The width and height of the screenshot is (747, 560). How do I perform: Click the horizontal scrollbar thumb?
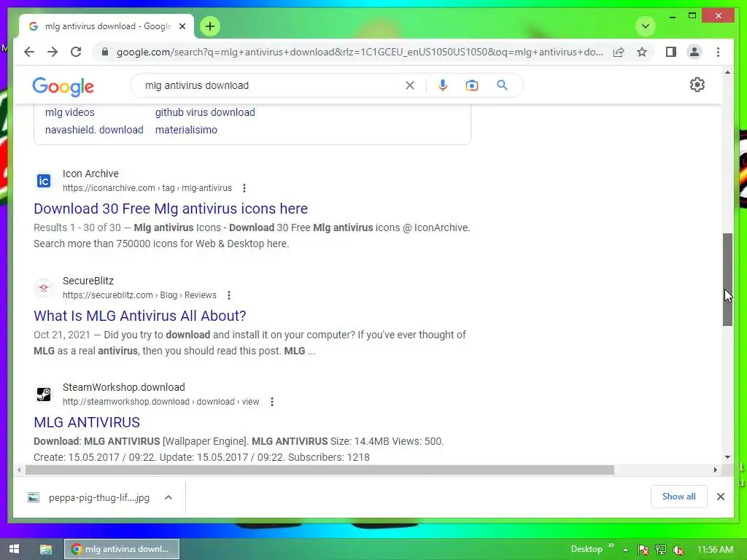click(320, 470)
